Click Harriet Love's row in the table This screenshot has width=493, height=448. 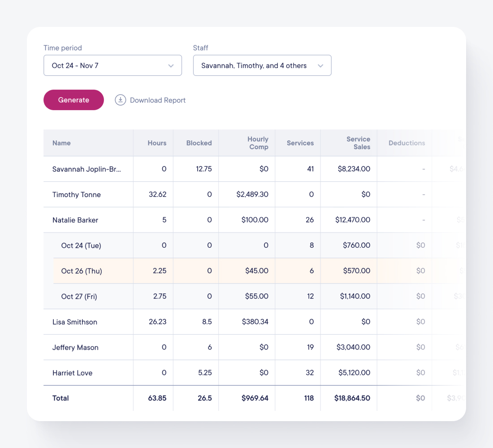72,372
